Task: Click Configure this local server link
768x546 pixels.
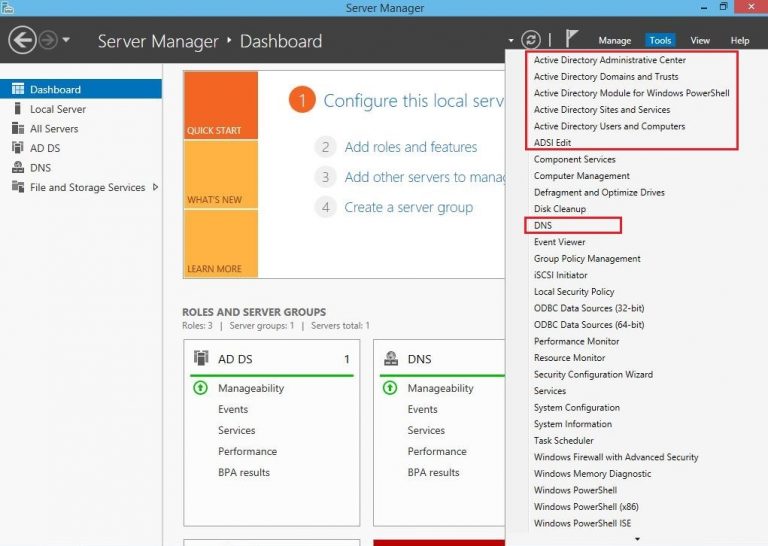Action: tap(413, 100)
